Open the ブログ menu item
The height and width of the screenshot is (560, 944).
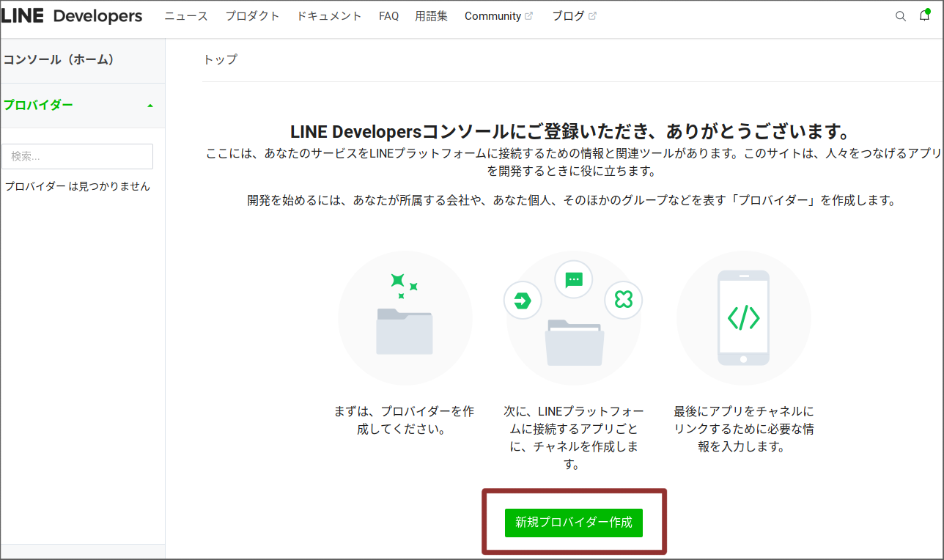pos(568,15)
